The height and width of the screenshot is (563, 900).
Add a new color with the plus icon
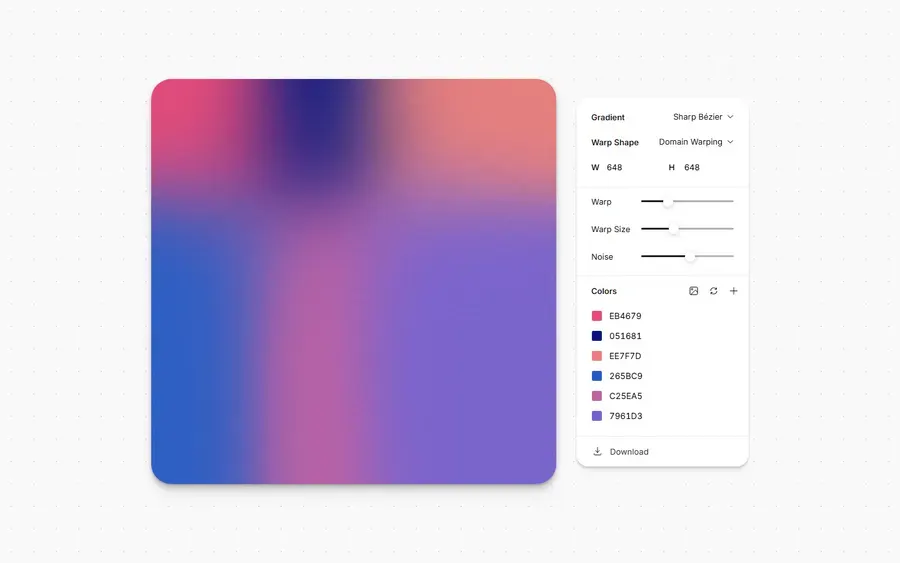click(734, 291)
